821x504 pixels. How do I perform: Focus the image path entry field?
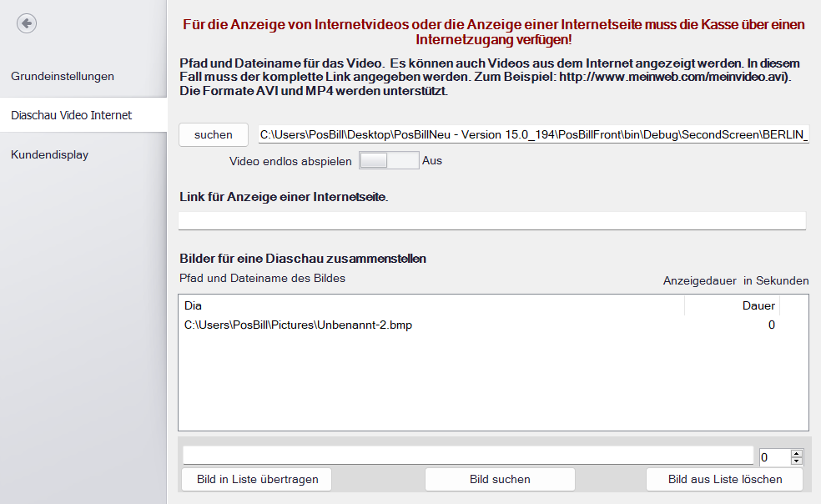coord(467,455)
